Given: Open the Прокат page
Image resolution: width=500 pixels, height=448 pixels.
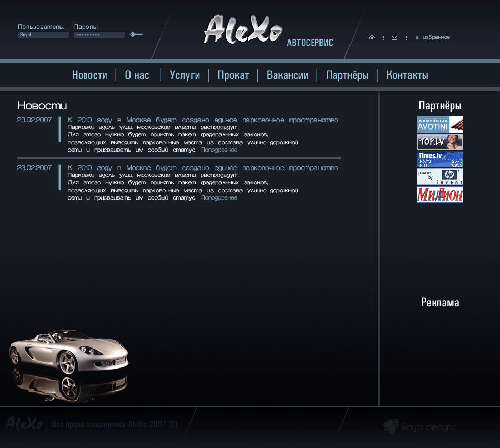Looking at the screenshot, I should (233, 75).
